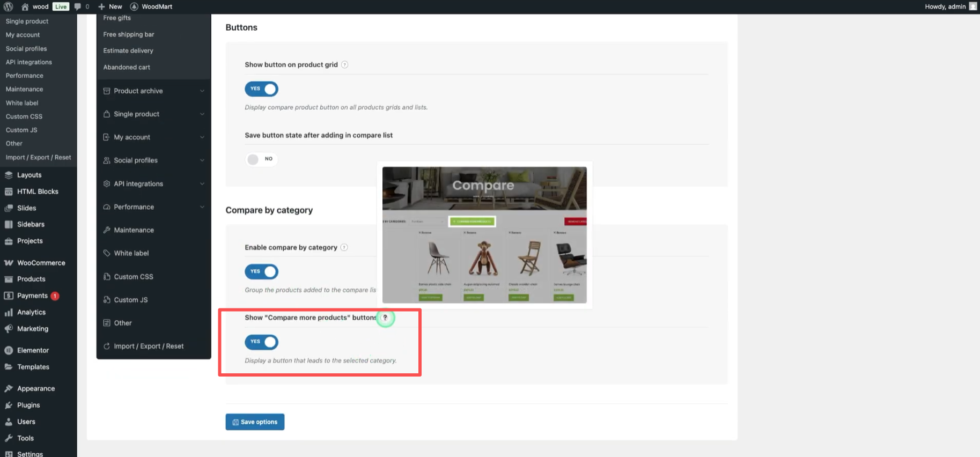Click the Projects icon

pyautogui.click(x=9, y=241)
